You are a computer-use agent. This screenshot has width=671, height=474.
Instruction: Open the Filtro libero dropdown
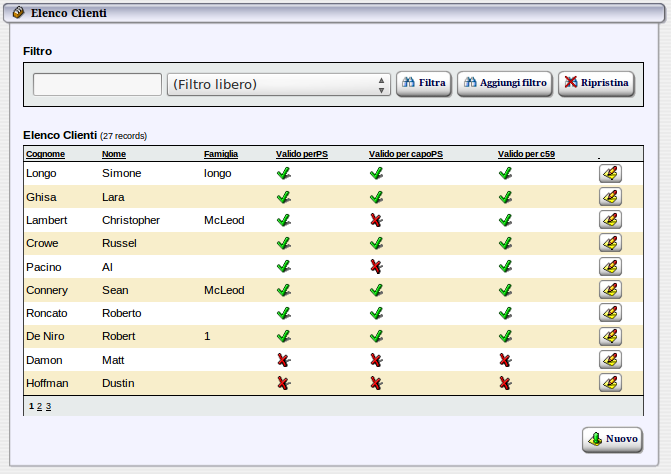click(278, 84)
